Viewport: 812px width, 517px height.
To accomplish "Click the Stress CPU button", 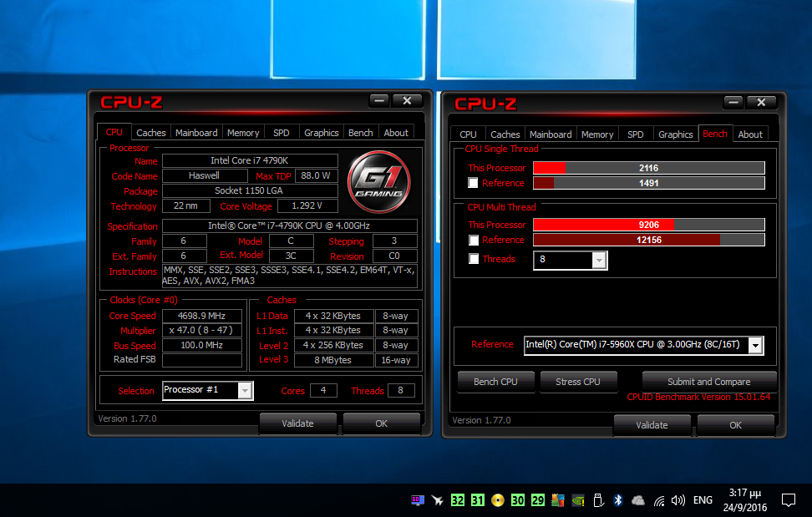I will tap(578, 382).
